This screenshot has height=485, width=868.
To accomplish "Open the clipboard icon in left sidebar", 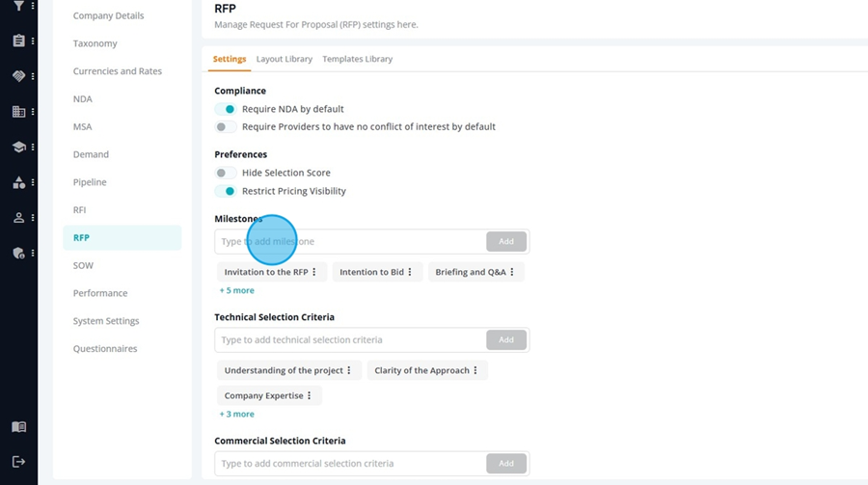I will coord(19,40).
